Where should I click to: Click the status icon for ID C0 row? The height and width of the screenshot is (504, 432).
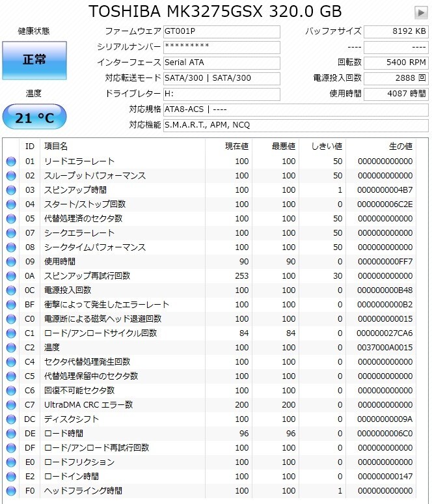(11, 319)
